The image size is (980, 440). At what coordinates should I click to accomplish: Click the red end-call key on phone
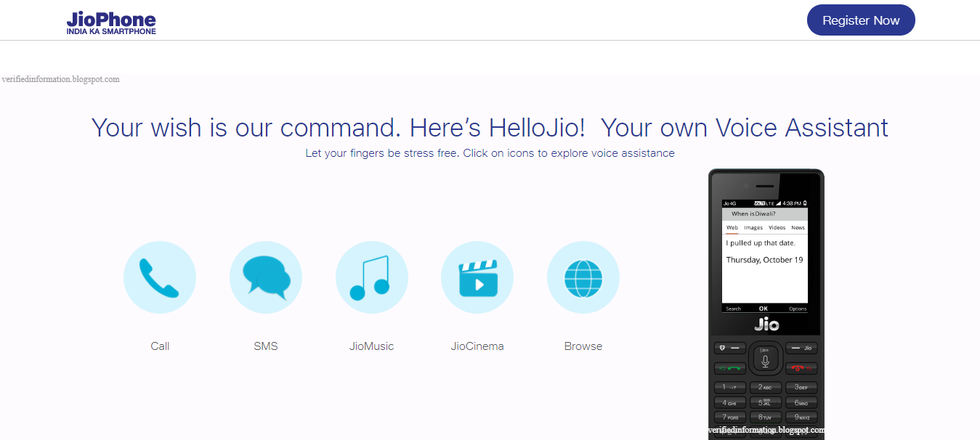[801, 368]
